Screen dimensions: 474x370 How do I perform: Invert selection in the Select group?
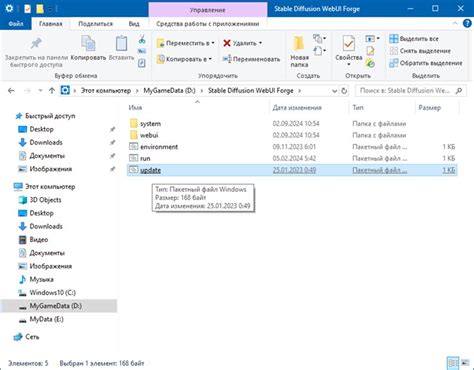426,63
